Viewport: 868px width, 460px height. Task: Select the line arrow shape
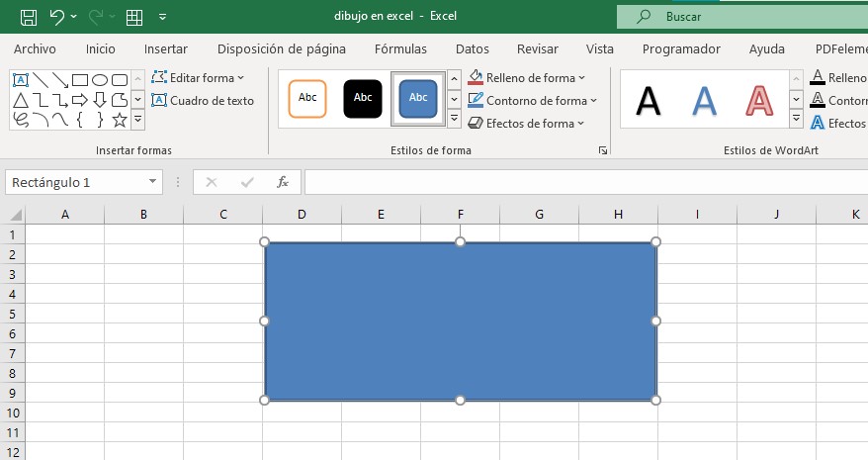(x=60, y=80)
